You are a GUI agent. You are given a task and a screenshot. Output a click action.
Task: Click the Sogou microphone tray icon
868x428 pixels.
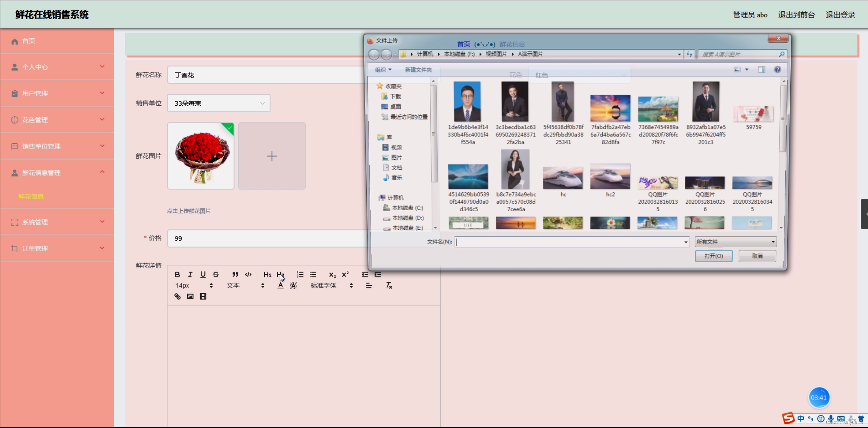pyautogui.click(x=831, y=418)
